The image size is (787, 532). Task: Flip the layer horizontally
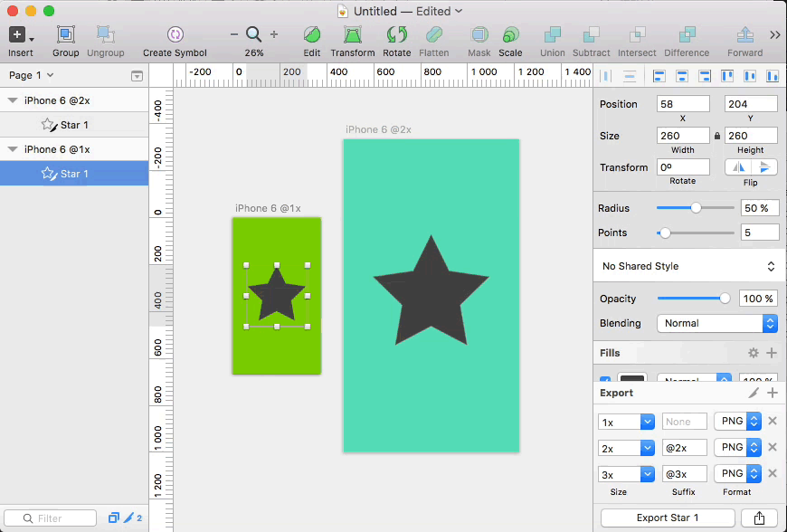pyautogui.click(x=739, y=167)
